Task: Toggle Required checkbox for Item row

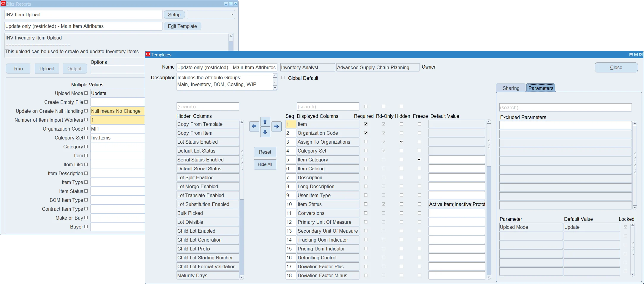Action: point(366,124)
